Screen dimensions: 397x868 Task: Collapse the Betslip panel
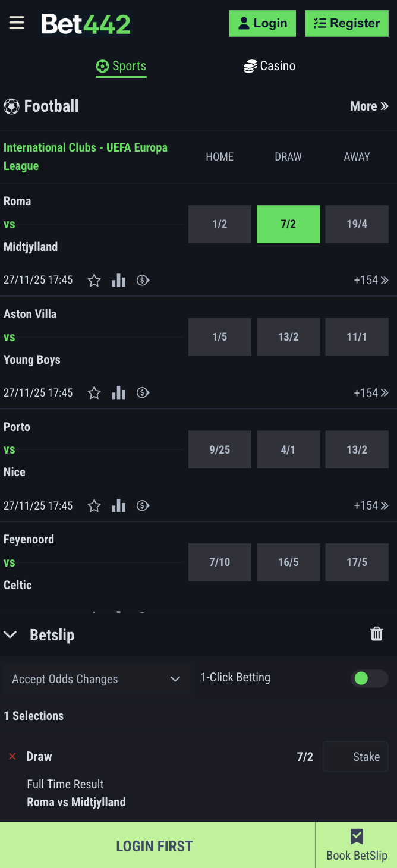(x=10, y=634)
